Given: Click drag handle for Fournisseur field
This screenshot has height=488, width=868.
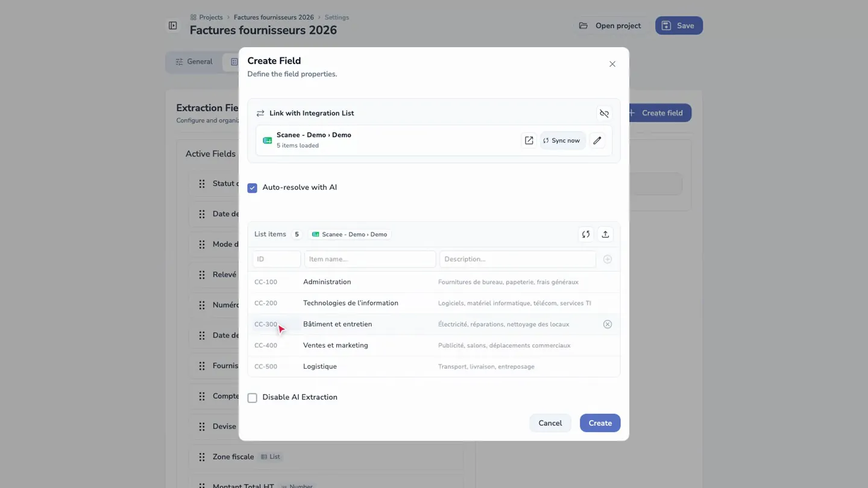Looking at the screenshot, I should pyautogui.click(x=202, y=366).
